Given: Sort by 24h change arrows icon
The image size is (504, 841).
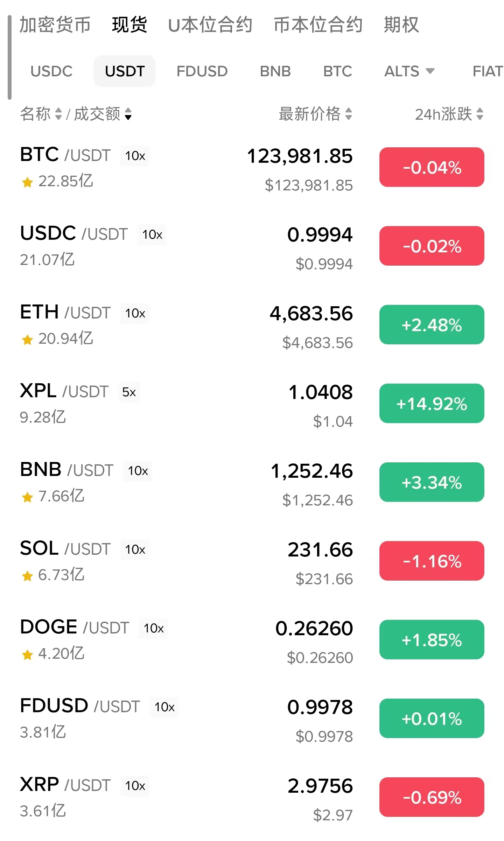Looking at the screenshot, I should pos(480,114).
